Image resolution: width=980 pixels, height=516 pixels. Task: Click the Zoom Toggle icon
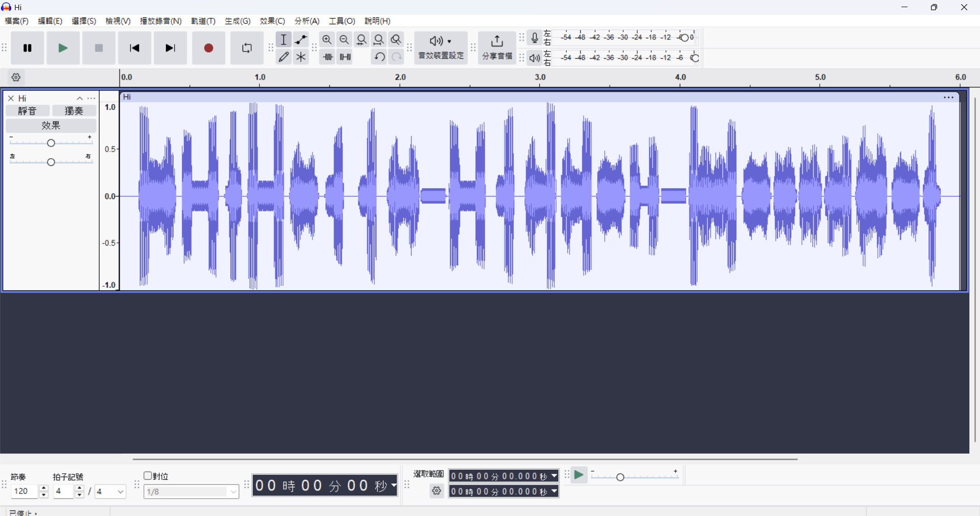pos(396,39)
